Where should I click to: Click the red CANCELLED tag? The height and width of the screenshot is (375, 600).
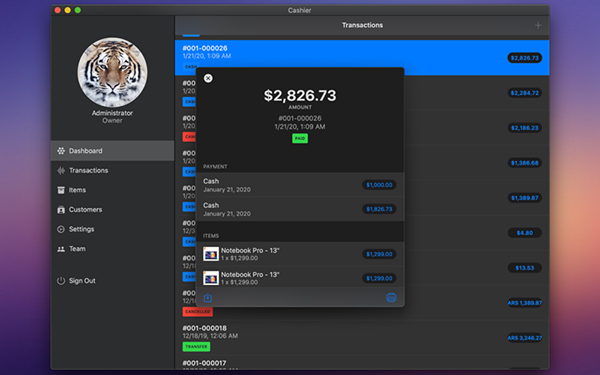pos(197,311)
